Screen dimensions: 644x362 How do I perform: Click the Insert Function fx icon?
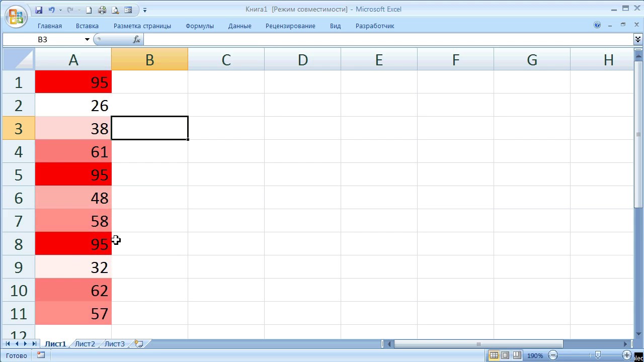[x=136, y=39]
